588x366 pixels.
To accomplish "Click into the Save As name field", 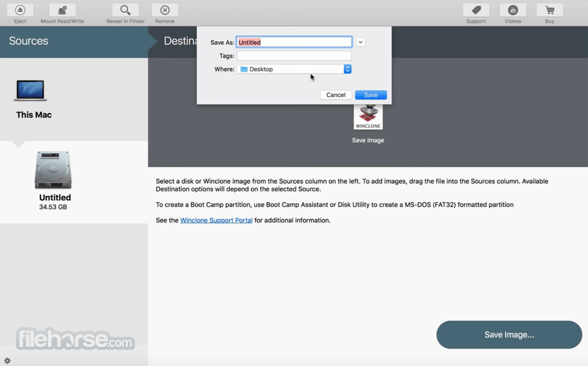I will [x=294, y=42].
